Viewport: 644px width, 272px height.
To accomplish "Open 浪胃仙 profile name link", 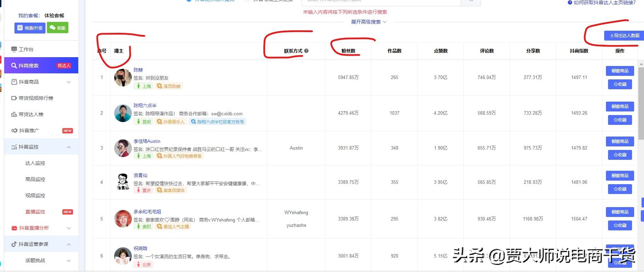I will pyautogui.click(x=140, y=175).
